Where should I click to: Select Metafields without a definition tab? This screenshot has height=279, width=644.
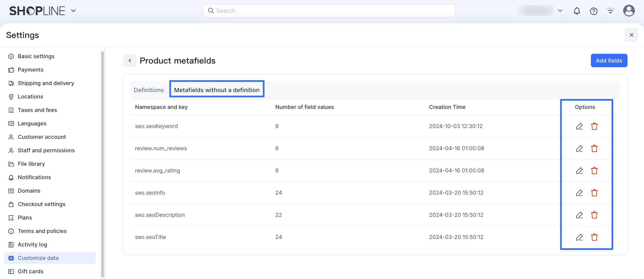click(x=217, y=90)
